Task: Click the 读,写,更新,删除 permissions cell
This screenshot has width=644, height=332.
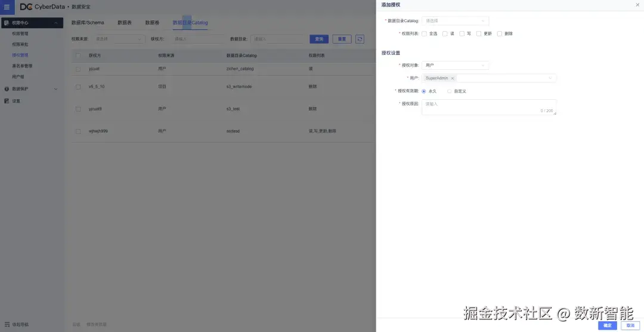Action: click(x=323, y=131)
